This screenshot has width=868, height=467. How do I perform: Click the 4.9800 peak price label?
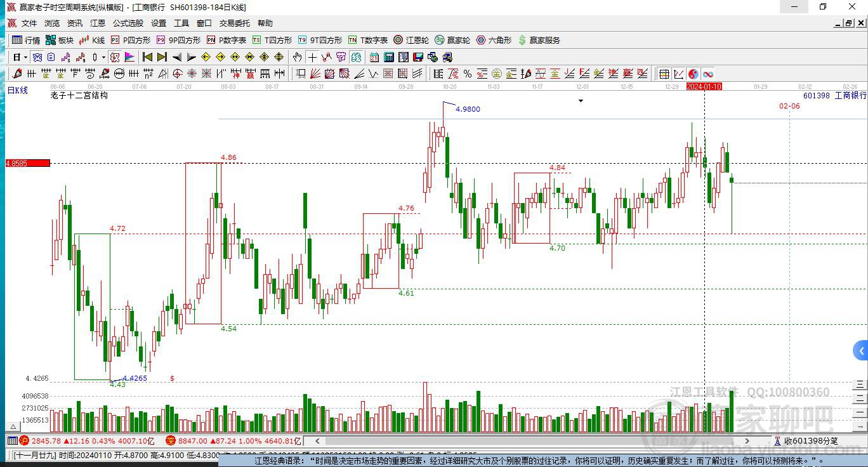[x=468, y=109]
